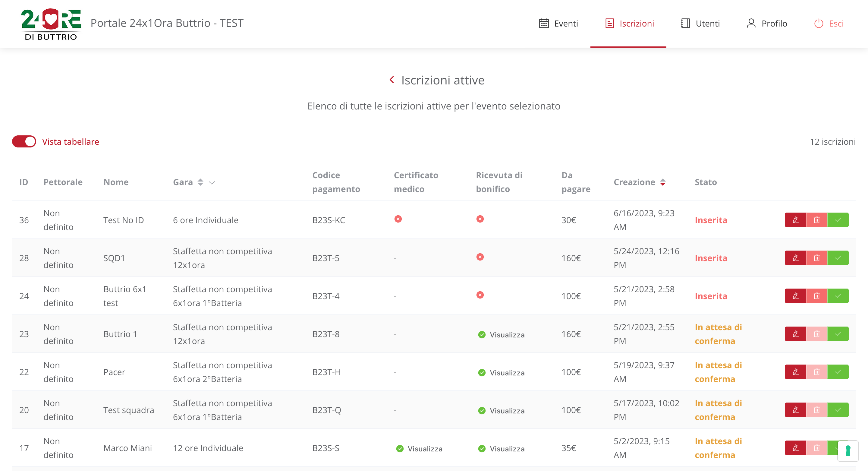
Task: Click edit pencil icon for Test No ID row
Action: click(x=795, y=220)
